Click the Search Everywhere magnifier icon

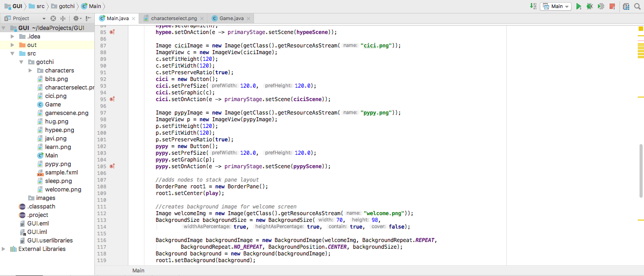tap(637, 6)
